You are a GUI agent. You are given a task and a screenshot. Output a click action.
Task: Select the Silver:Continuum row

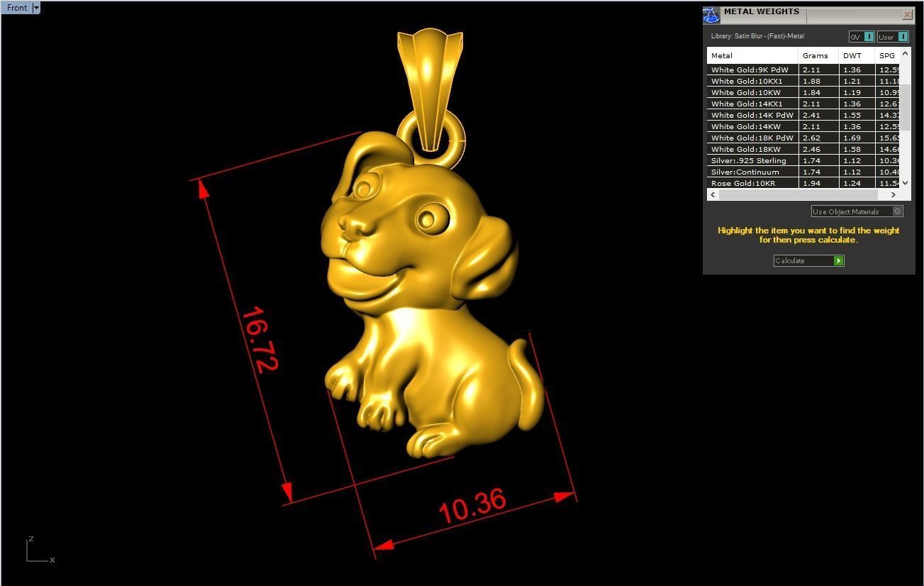click(x=803, y=172)
